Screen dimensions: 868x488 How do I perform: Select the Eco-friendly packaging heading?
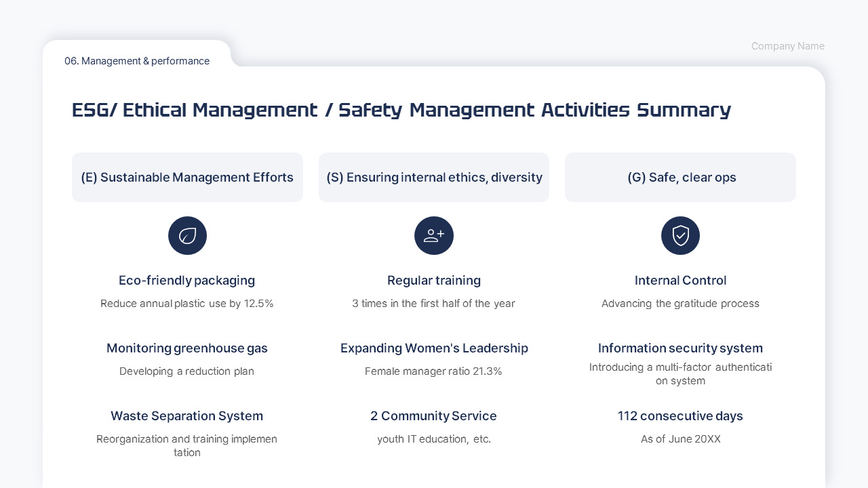pyautogui.click(x=187, y=280)
